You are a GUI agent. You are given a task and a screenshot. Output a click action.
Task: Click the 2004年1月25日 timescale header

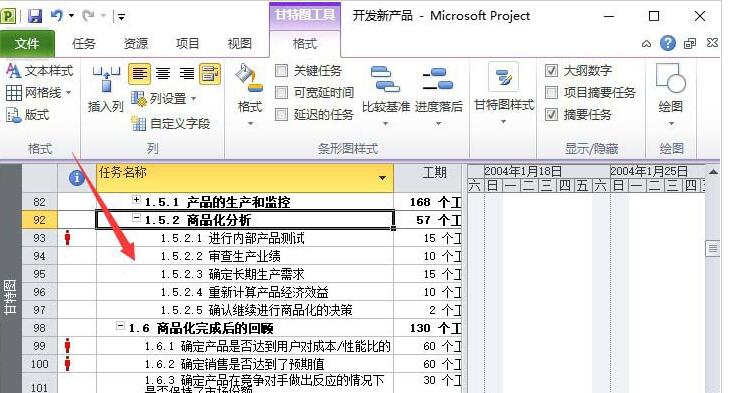[x=649, y=171]
